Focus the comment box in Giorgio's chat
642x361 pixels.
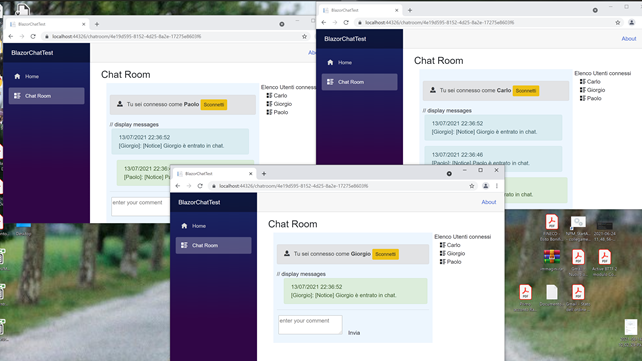click(x=310, y=325)
